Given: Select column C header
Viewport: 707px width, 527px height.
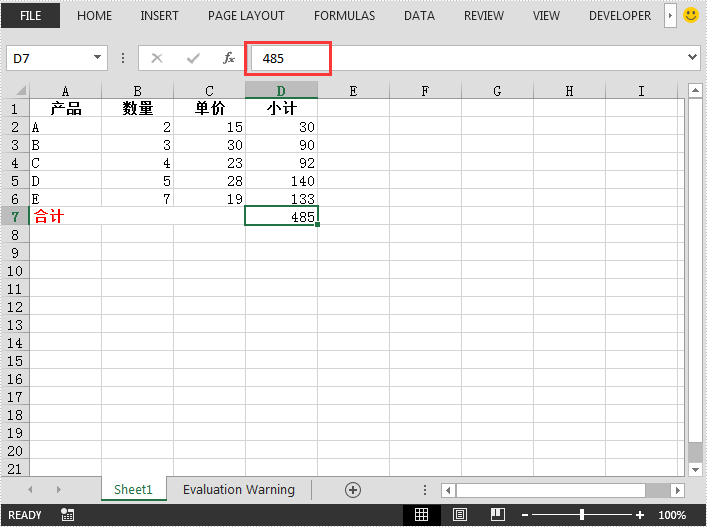Looking at the screenshot, I should coord(209,91).
